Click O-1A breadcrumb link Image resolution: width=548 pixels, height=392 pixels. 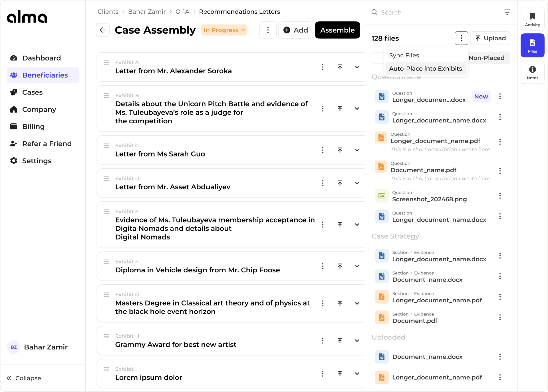coord(182,12)
